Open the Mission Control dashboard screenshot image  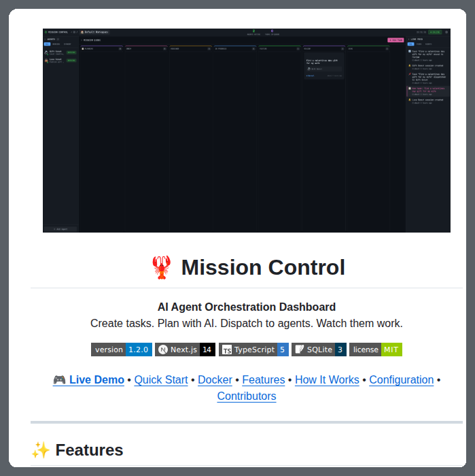pyautogui.click(x=247, y=131)
